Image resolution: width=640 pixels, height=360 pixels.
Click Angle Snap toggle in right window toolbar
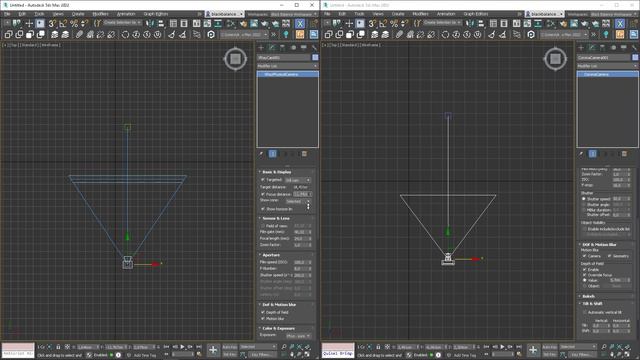pos(383,24)
